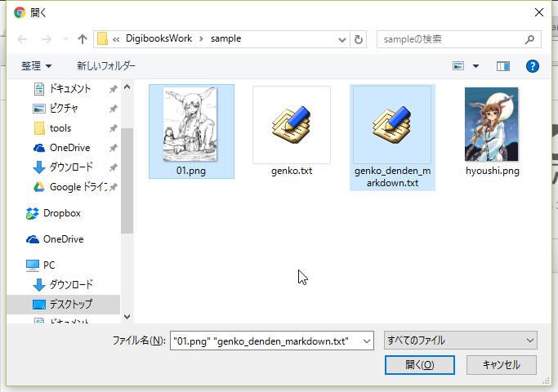Image resolution: width=558 pixels, height=392 pixels.
Task: Select pinned OneDrive in quick access
Action: (69, 148)
